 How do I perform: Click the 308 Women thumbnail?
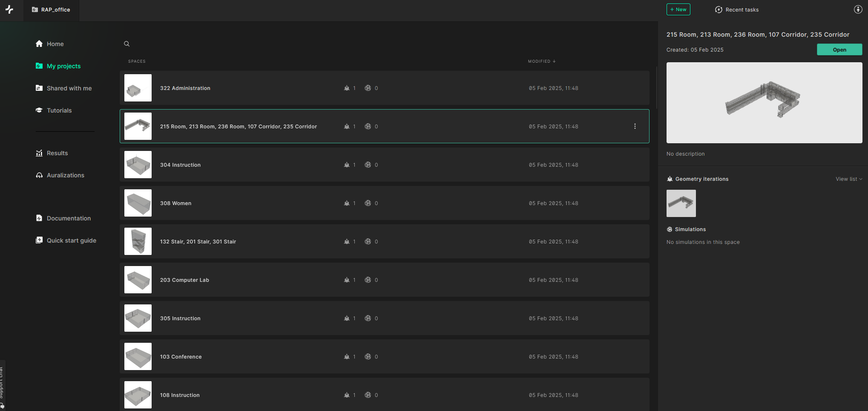(138, 203)
